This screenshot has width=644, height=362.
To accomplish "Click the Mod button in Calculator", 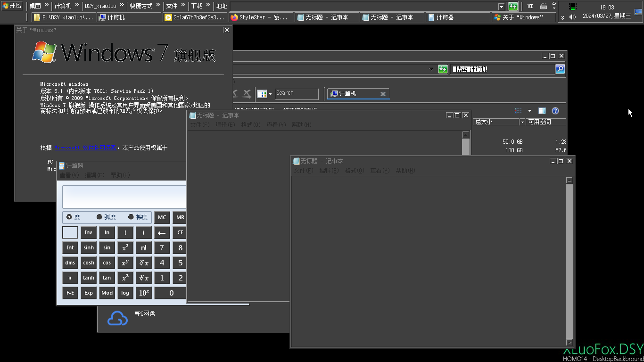I will pos(107,293).
